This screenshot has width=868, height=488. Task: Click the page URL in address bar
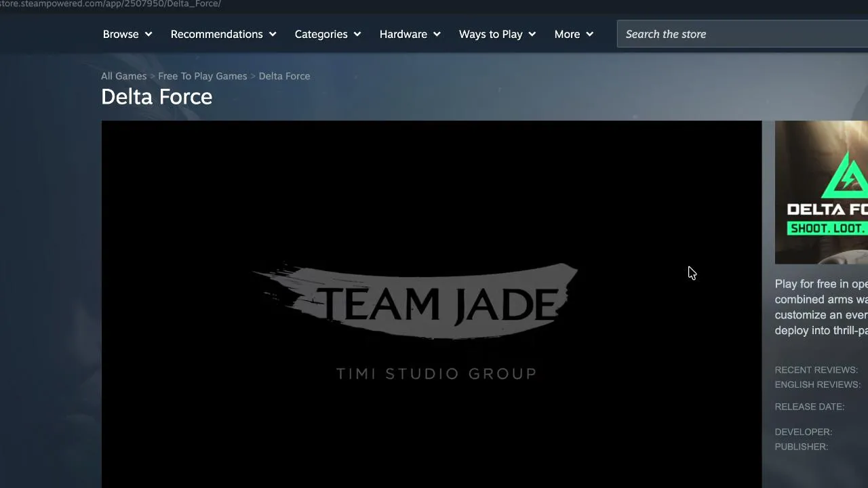tap(111, 4)
